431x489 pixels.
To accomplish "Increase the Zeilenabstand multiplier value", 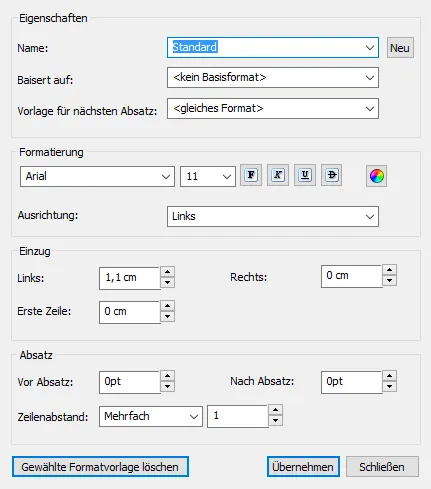I will pos(275,410).
